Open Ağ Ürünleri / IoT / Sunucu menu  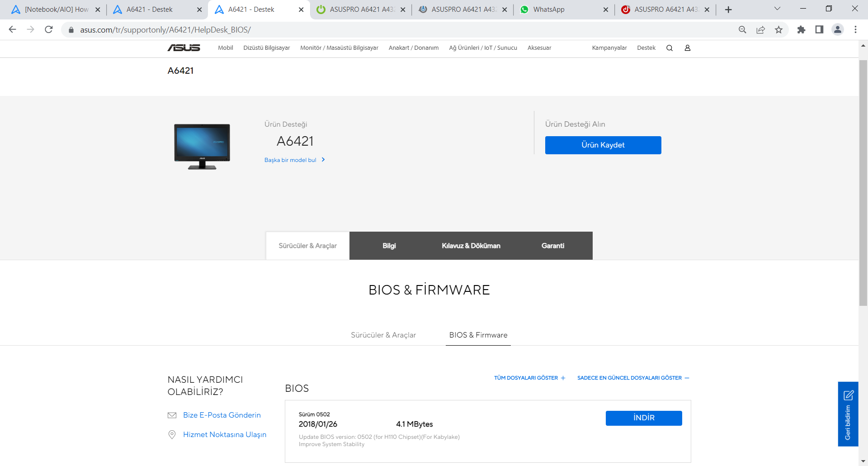[x=483, y=48]
